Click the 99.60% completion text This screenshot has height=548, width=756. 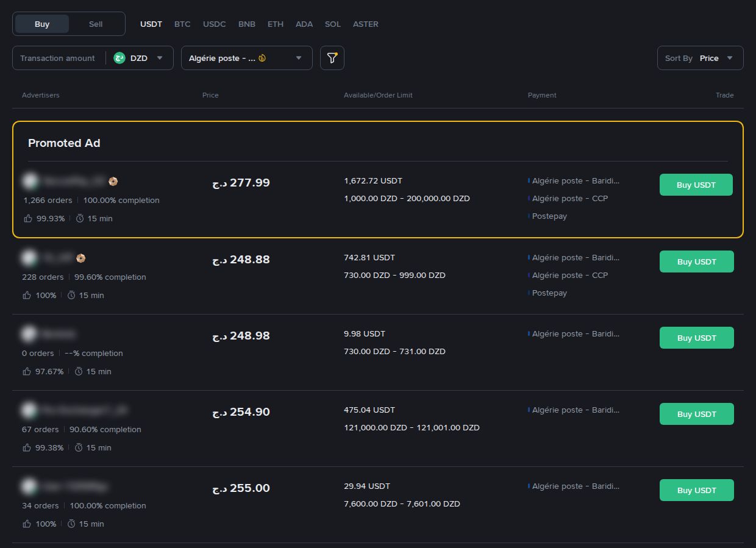pyautogui.click(x=110, y=277)
